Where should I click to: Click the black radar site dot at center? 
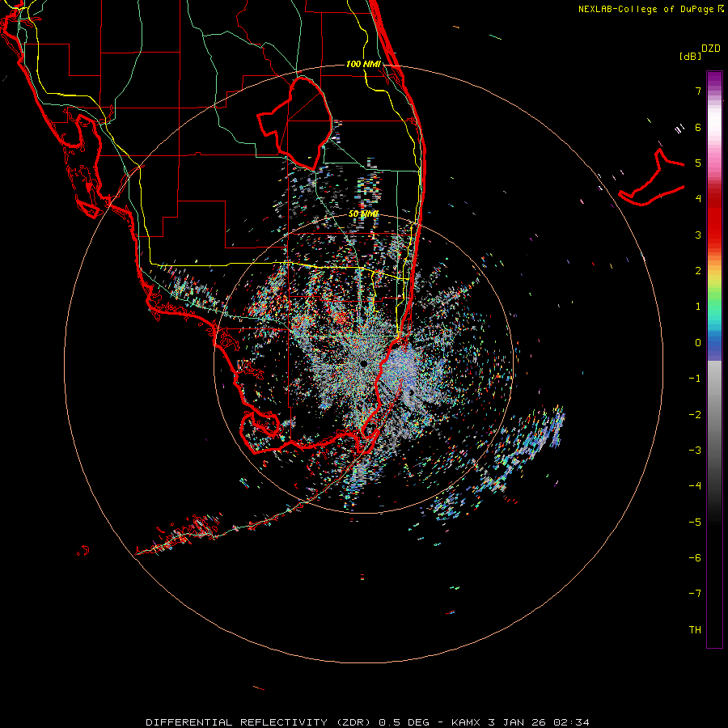tap(363, 363)
